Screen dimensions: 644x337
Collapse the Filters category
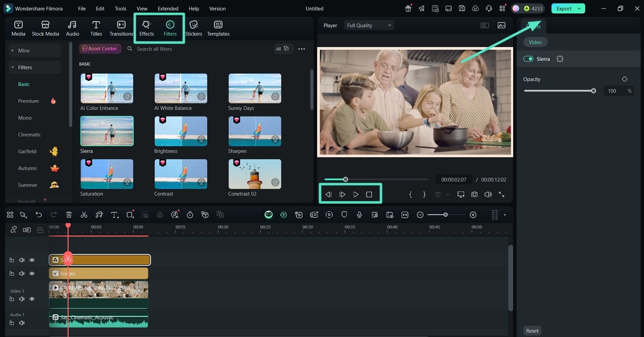(35, 67)
